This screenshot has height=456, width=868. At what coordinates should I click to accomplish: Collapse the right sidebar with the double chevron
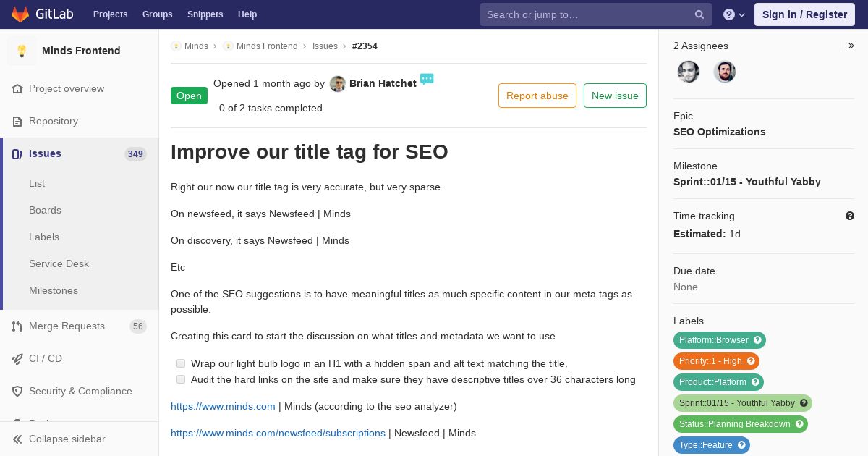(x=851, y=46)
